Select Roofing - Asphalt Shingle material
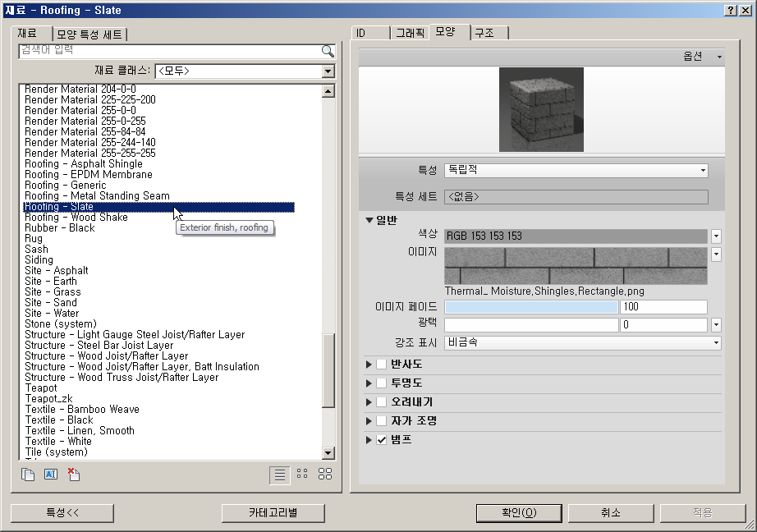This screenshot has width=757, height=532. 84,164
